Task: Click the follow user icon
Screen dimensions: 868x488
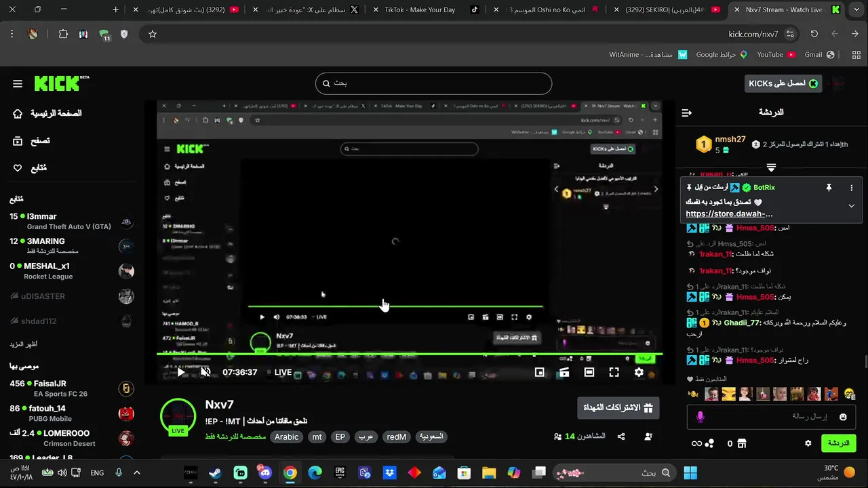Action: pos(648,436)
